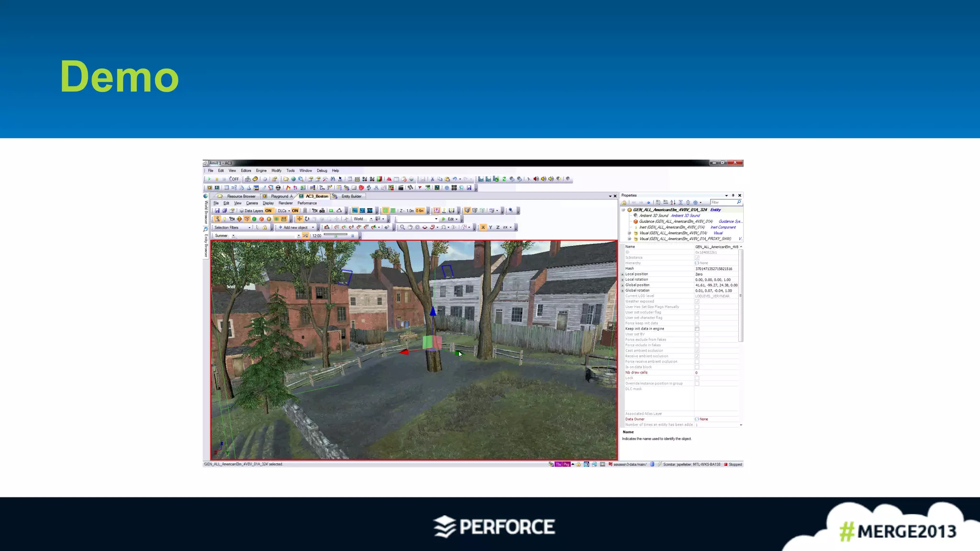Click the World Browser globe icon
Image resolution: width=980 pixels, height=551 pixels.
point(206,196)
